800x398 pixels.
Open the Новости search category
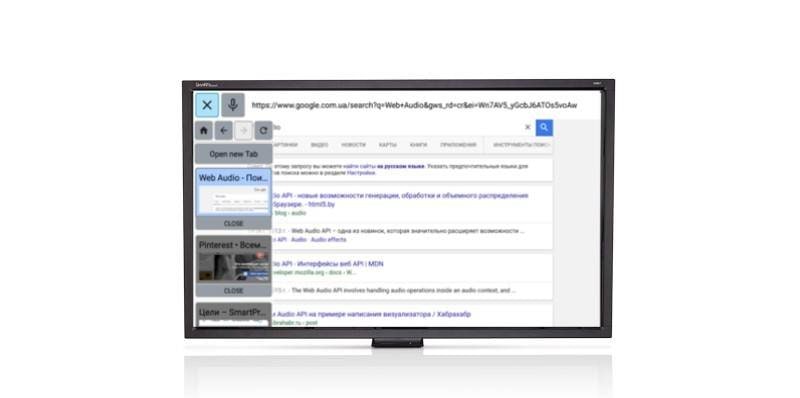(x=354, y=145)
